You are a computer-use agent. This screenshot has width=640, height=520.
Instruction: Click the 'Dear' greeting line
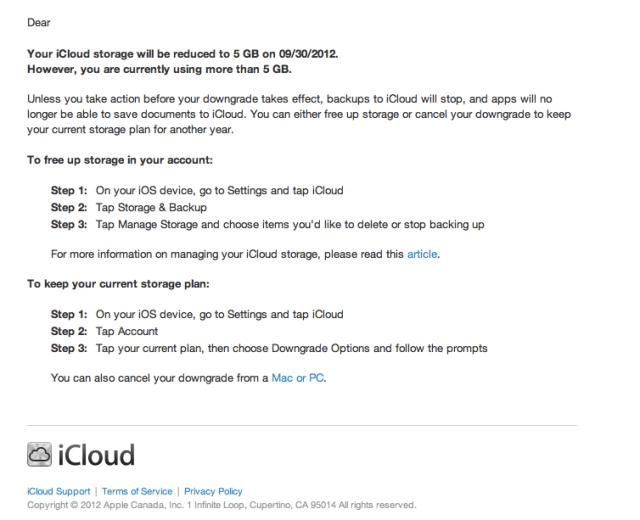[x=38, y=21]
